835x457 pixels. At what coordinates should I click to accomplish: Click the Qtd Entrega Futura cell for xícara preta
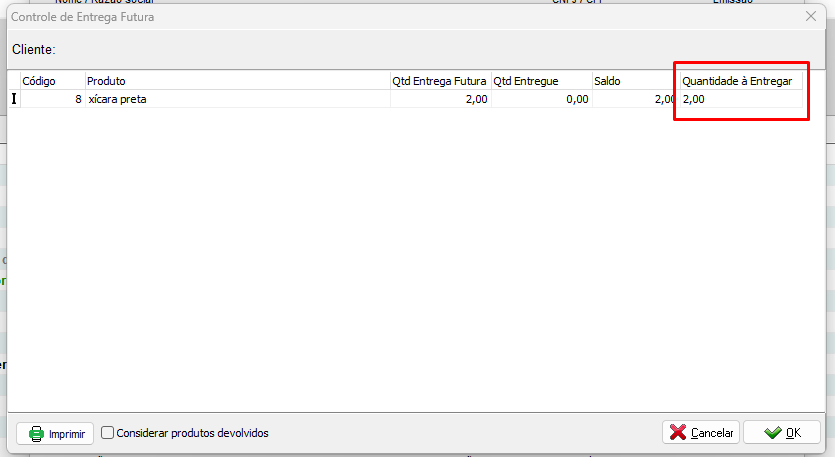[x=439, y=99]
